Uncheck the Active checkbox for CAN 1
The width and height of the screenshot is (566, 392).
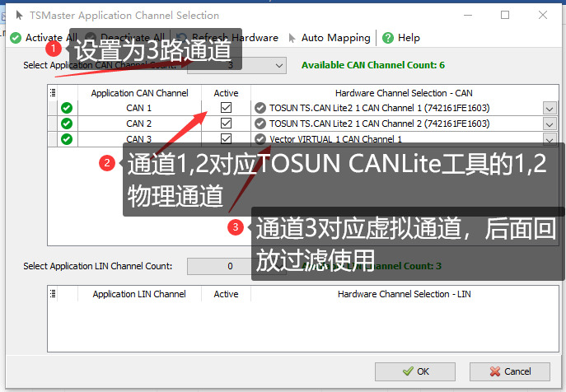(x=227, y=108)
